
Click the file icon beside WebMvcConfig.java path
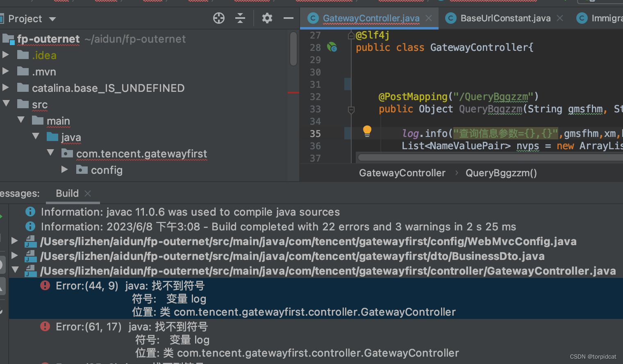pyautogui.click(x=31, y=241)
